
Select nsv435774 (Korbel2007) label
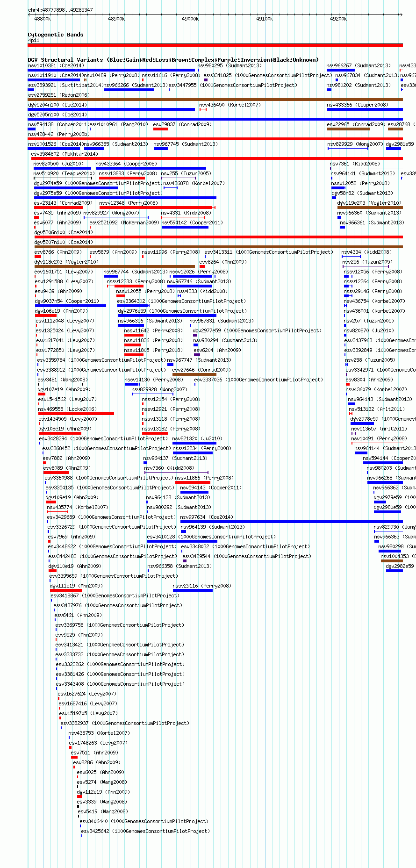78,507
